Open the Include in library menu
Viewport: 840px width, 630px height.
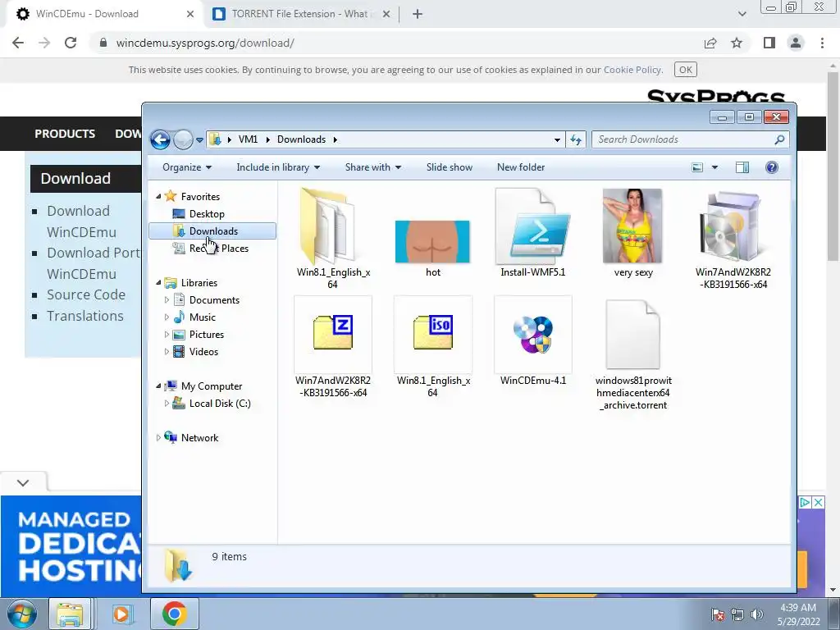278,167
